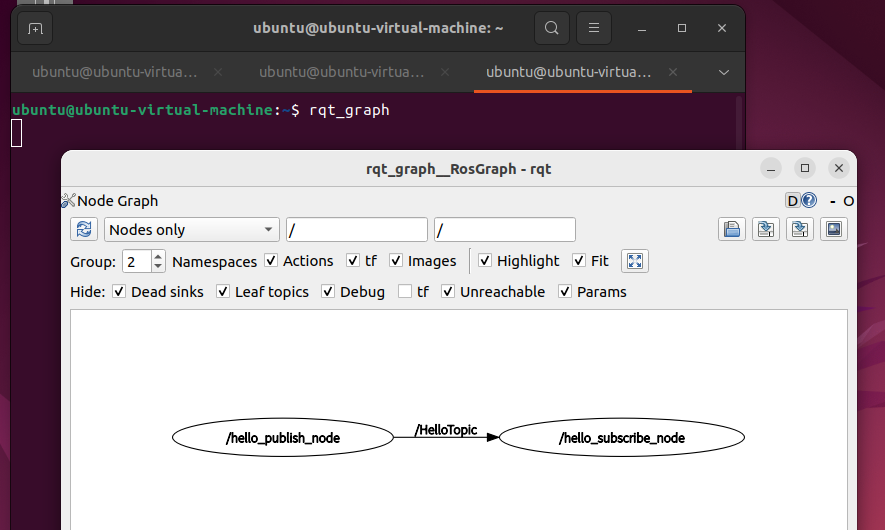Click the D dock toggle icon
The height and width of the screenshot is (530, 885).
click(792, 200)
